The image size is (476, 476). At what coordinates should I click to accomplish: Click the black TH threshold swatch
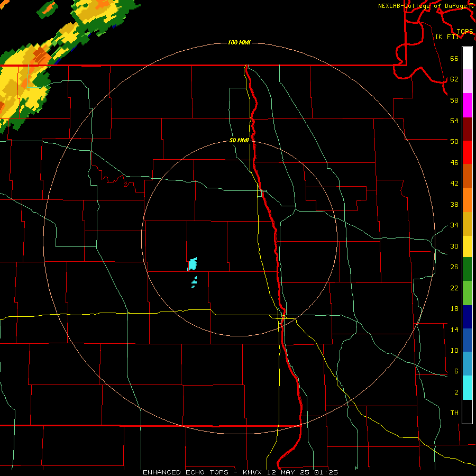(467, 411)
